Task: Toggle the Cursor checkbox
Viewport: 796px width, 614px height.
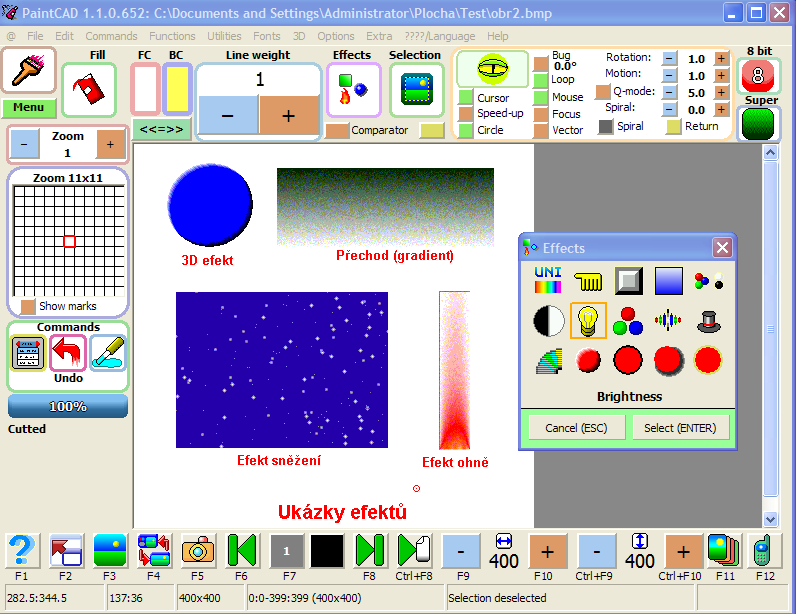Action: [466, 98]
